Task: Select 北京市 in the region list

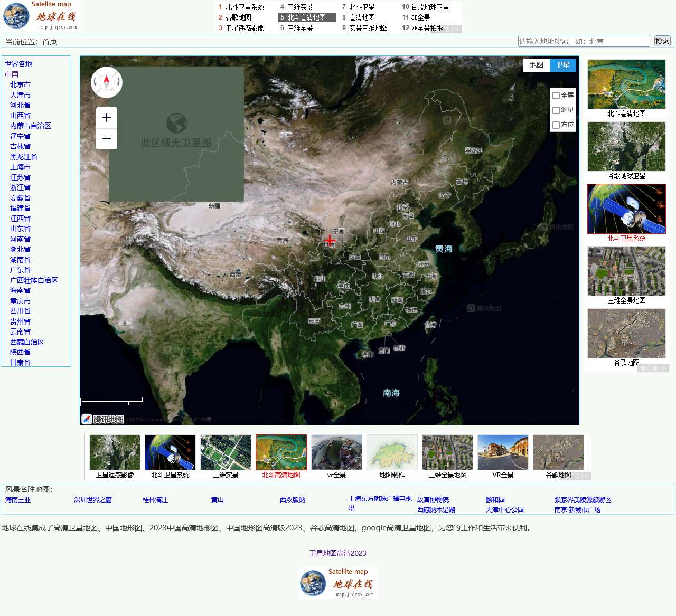Action: tap(20, 84)
